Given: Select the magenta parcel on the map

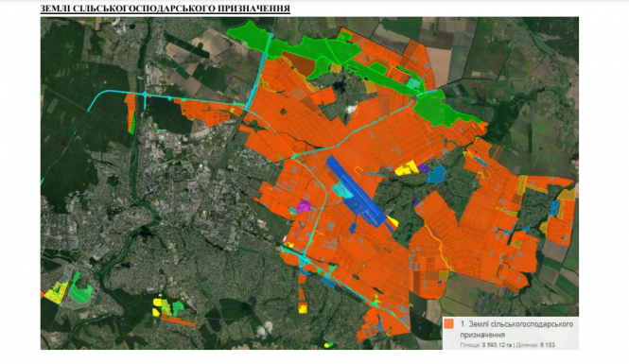Looking at the screenshot, I should click(x=304, y=206).
